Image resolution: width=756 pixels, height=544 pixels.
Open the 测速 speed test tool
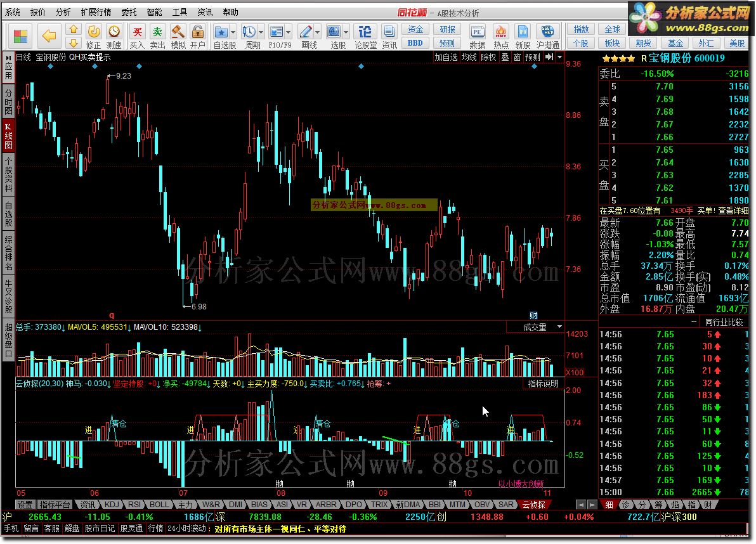coord(114,37)
